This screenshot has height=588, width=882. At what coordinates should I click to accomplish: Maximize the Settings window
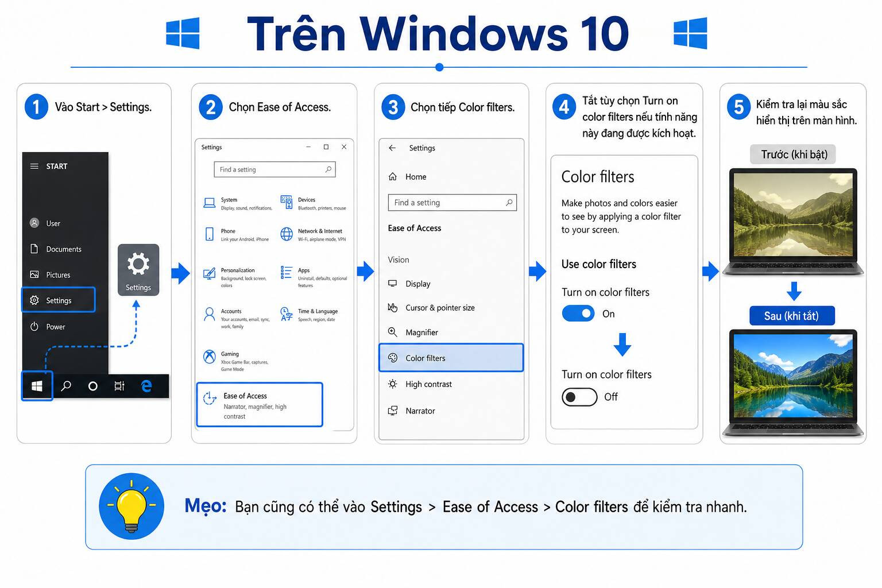click(x=326, y=147)
